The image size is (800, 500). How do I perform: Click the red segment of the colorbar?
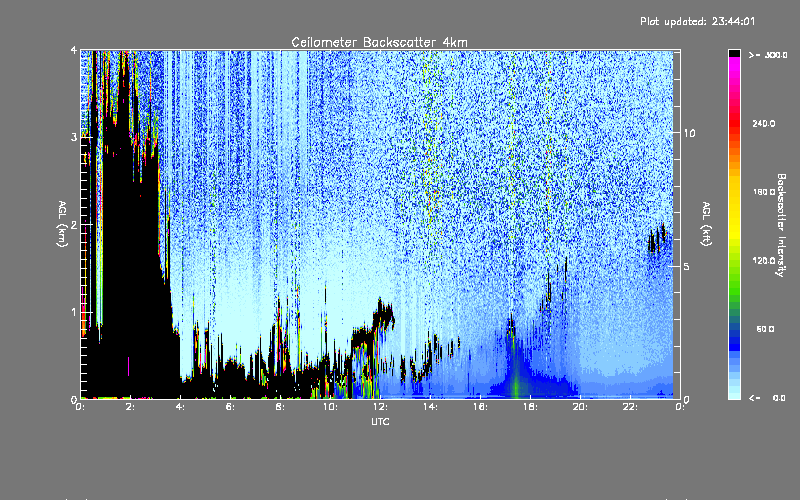(x=734, y=122)
